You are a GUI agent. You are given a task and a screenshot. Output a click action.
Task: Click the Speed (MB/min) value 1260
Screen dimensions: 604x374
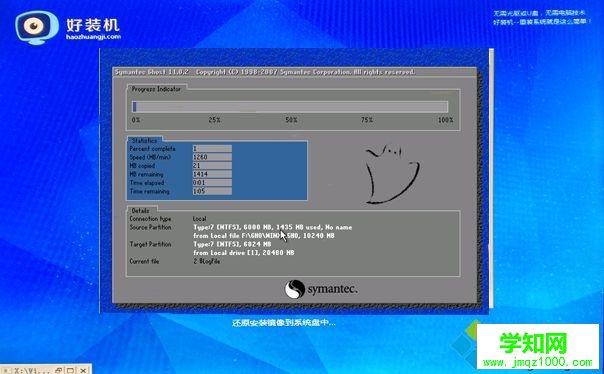point(212,157)
